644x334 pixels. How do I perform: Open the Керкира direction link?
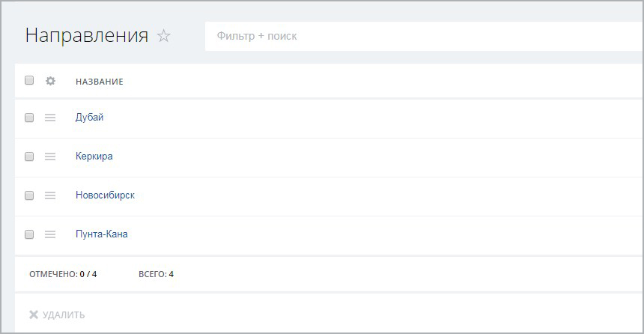coord(94,157)
